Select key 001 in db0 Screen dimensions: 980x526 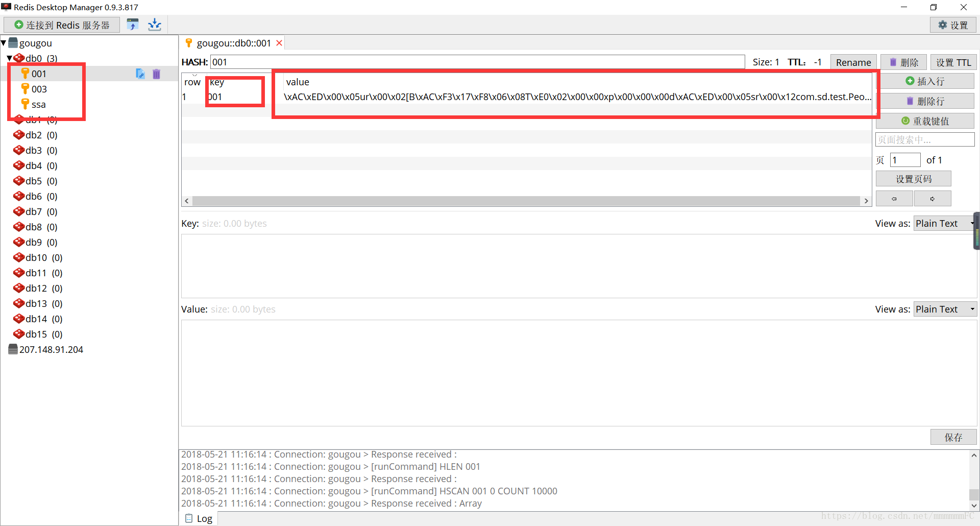point(39,74)
